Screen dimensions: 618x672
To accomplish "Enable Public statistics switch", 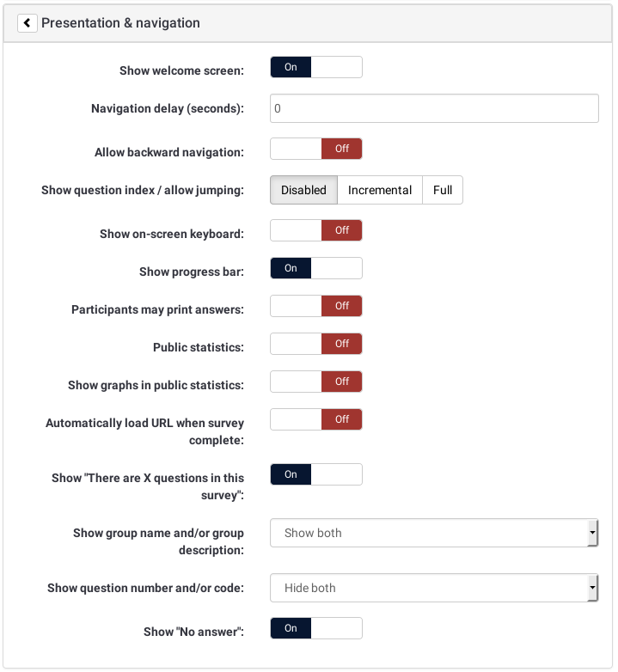I will pos(316,344).
